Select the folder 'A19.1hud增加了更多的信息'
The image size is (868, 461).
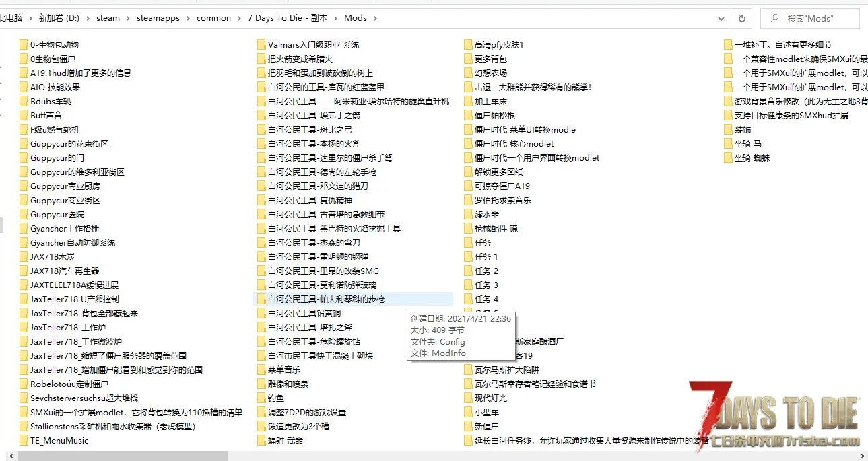pyautogui.click(x=75, y=73)
